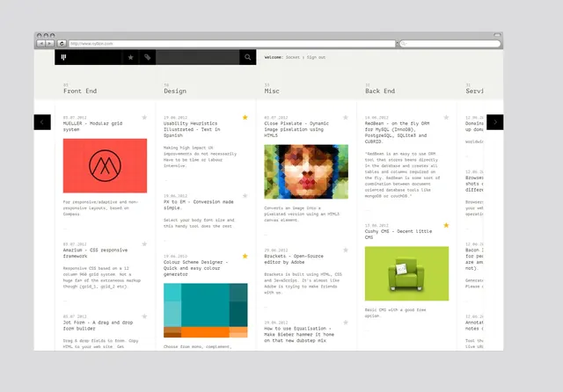Star the Close Pixelate entry
The image size is (563, 392).
(x=346, y=117)
